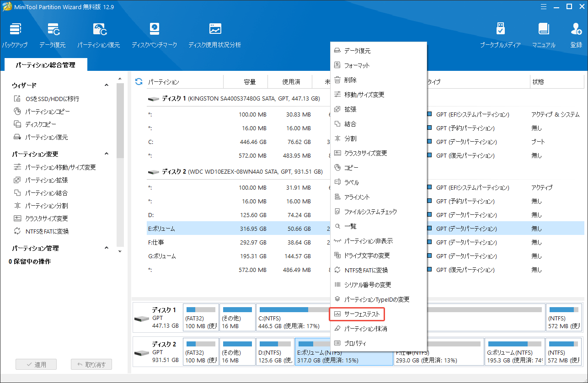Select the ディスク 2 header row in list
588x383 pixels.
238,172
